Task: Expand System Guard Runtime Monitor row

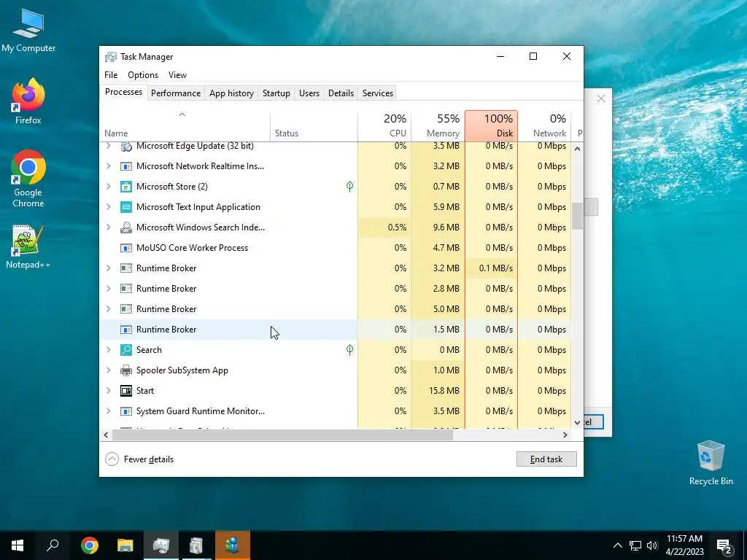Action: [109, 411]
